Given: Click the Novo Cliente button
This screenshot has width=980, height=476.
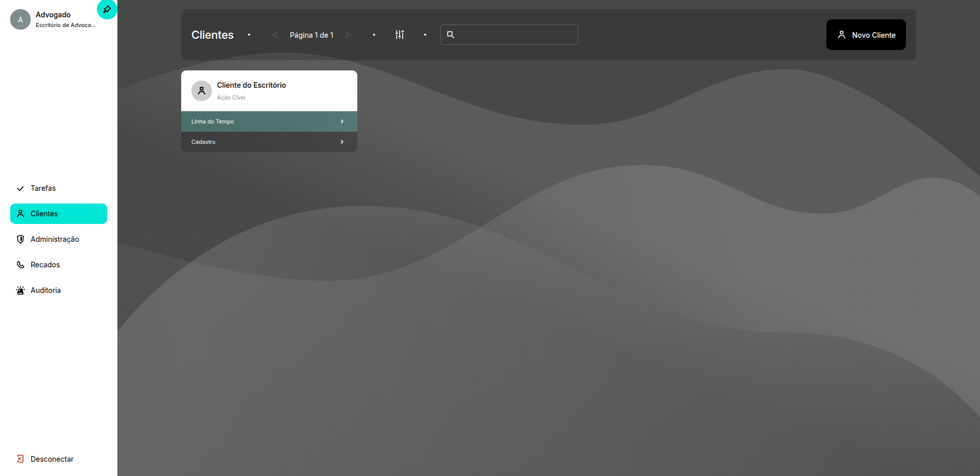Looking at the screenshot, I should click(866, 35).
